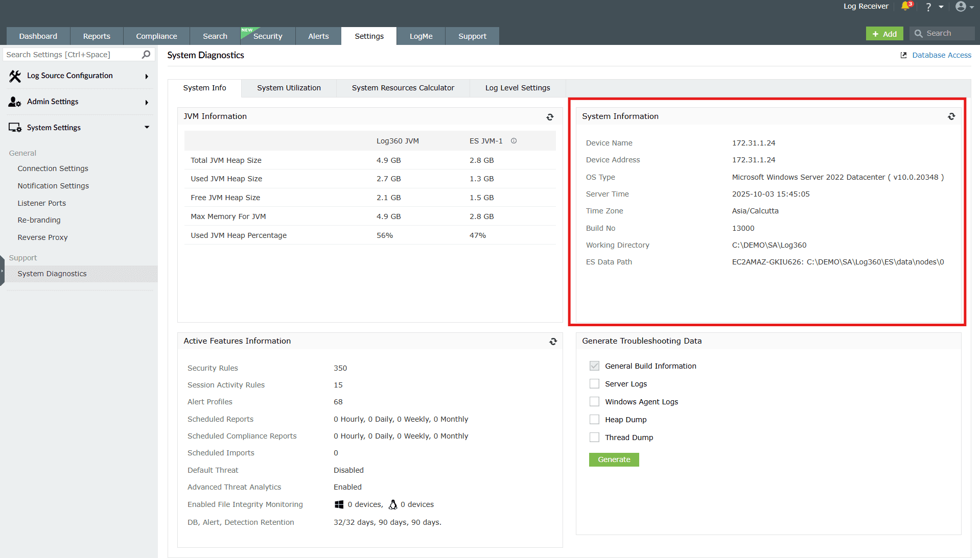Click the Used JVM Heap Percentage 56% cell
Screen dimensions: 980x558
[x=385, y=235]
